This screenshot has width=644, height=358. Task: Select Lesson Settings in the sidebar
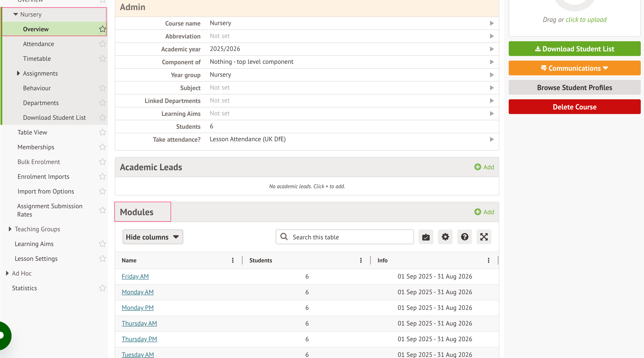pos(36,258)
